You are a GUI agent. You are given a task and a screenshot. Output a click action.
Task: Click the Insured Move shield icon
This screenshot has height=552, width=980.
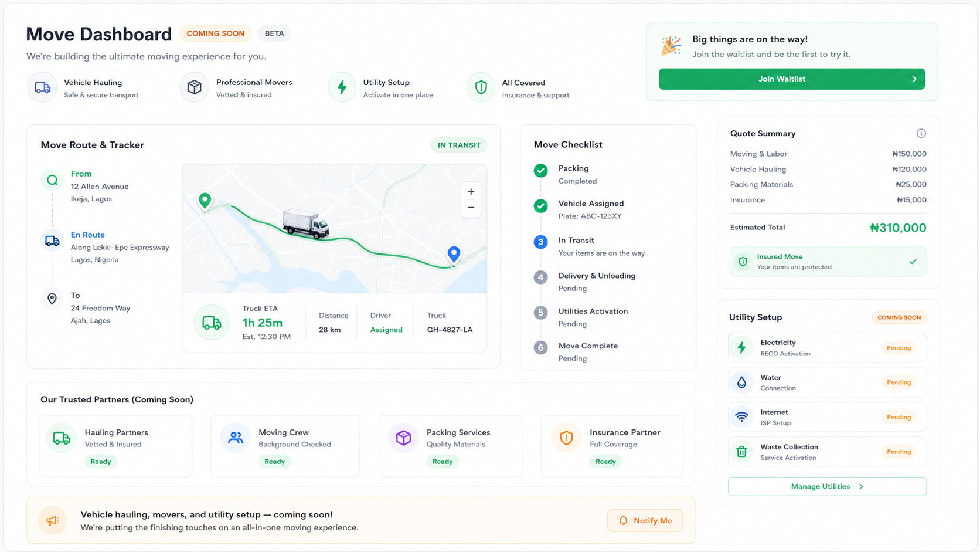[743, 262]
